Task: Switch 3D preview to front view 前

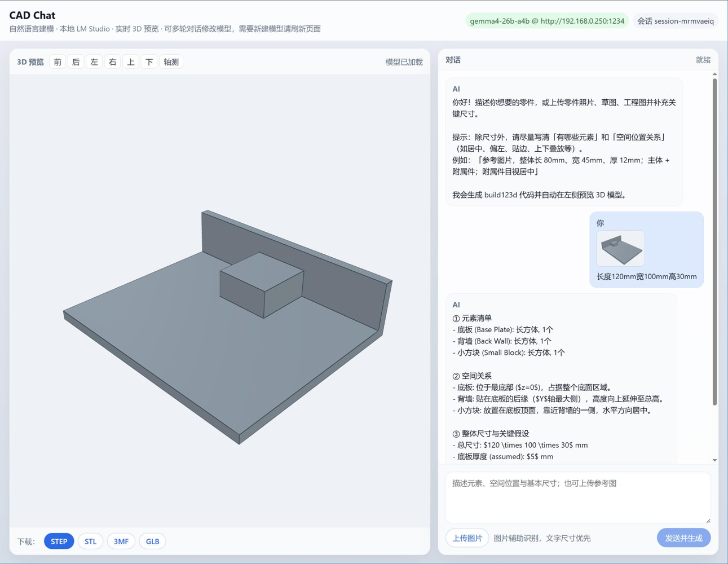Action: tap(58, 62)
